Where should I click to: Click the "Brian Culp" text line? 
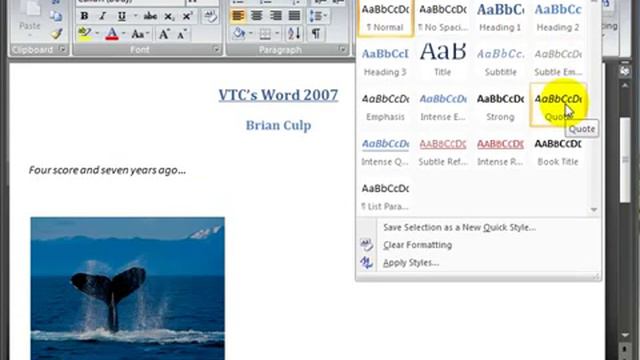click(278, 125)
